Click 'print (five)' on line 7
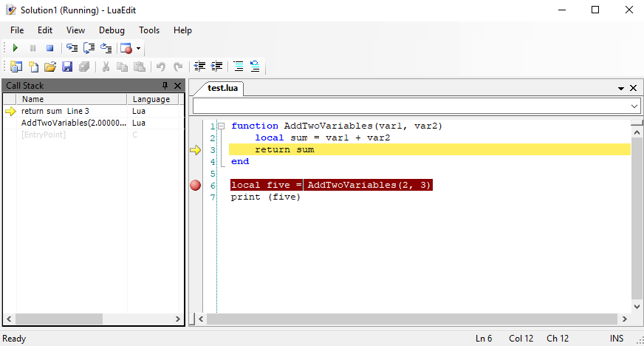Viewport: 644px width, 346px height. pos(265,197)
